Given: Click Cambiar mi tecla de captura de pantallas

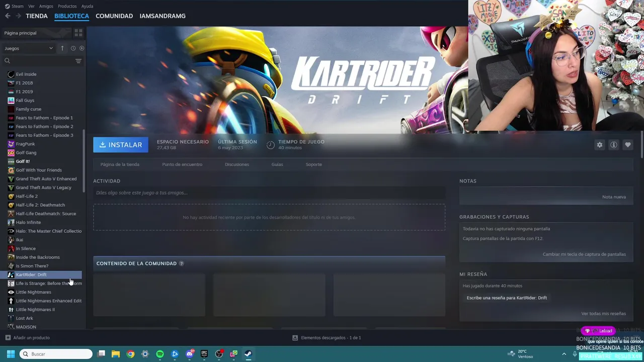Looking at the screenshot, I should [x=584, y=254].
